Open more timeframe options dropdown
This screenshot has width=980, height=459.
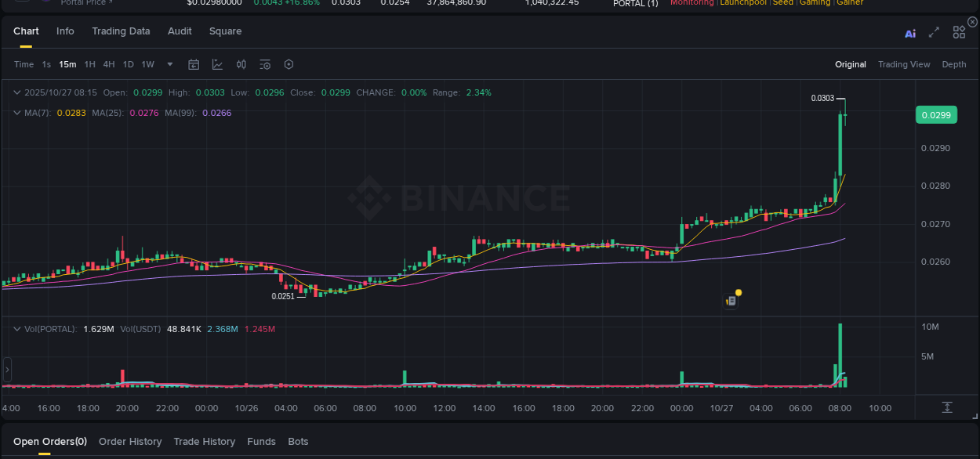tap(169, 64)
